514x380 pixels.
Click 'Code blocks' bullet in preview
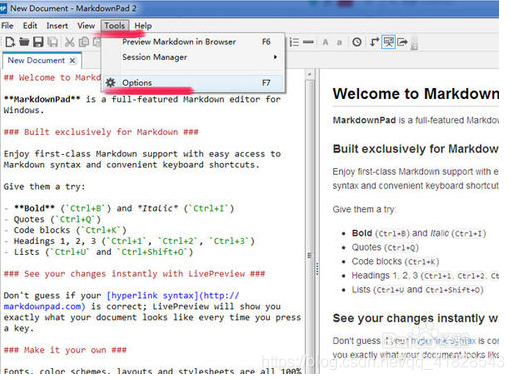pos(395,262)
